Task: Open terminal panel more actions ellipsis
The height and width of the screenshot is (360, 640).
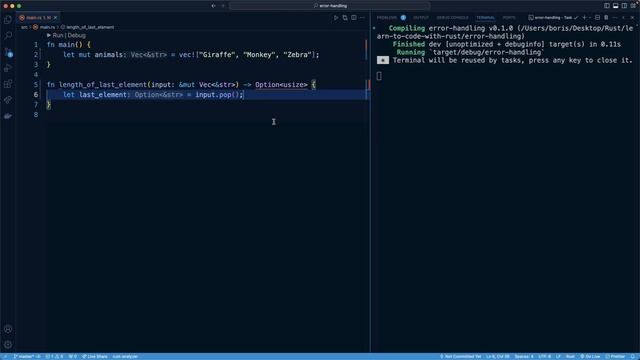Action: click(615, 18)
